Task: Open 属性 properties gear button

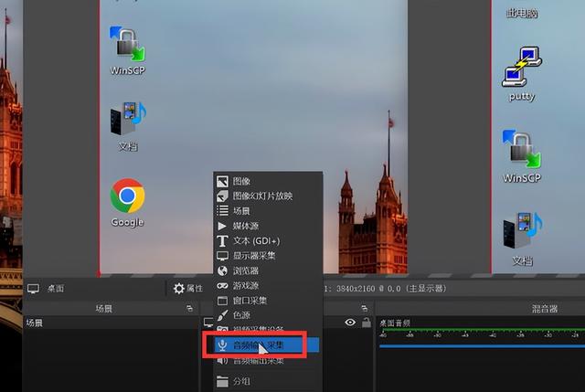Action: point(188,289)
